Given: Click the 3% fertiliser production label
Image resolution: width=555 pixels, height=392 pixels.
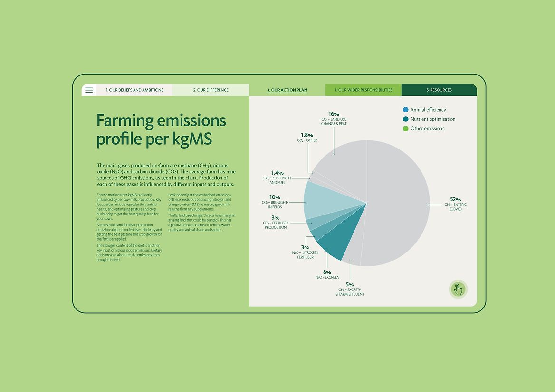Looking at the screenshot, I should [x=276, y=223].
